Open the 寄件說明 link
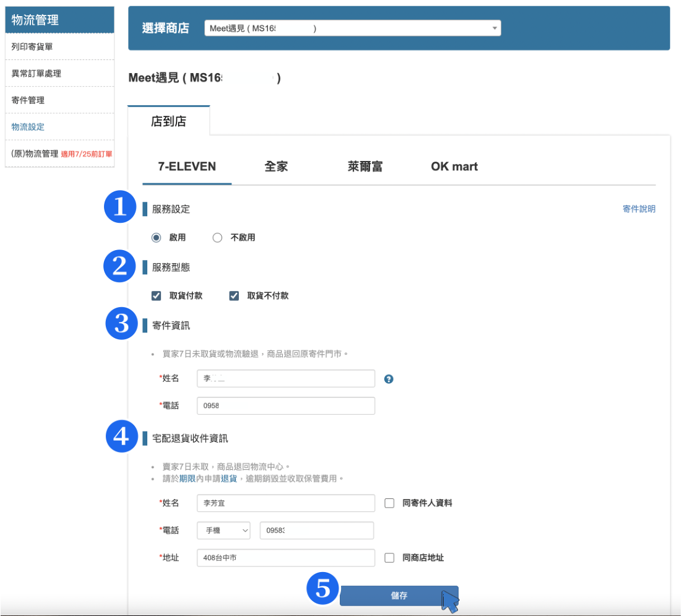682x616 pixels. (x=639, y=209)
